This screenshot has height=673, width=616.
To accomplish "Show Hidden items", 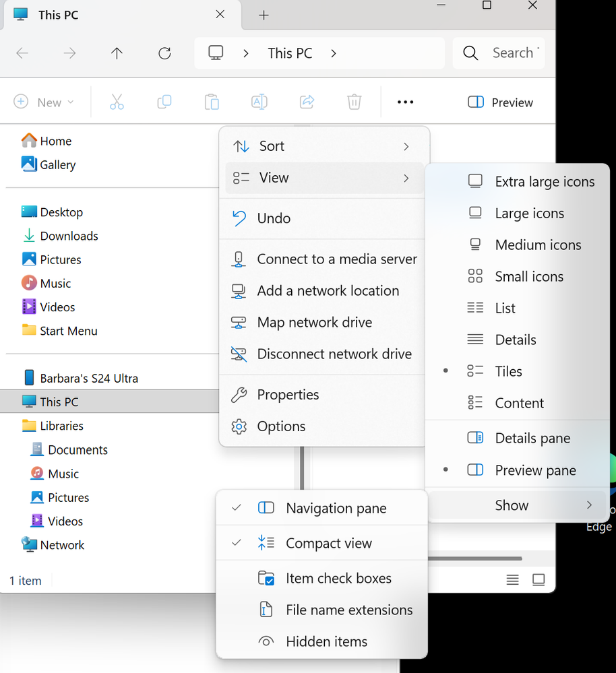I will (321, 641).
